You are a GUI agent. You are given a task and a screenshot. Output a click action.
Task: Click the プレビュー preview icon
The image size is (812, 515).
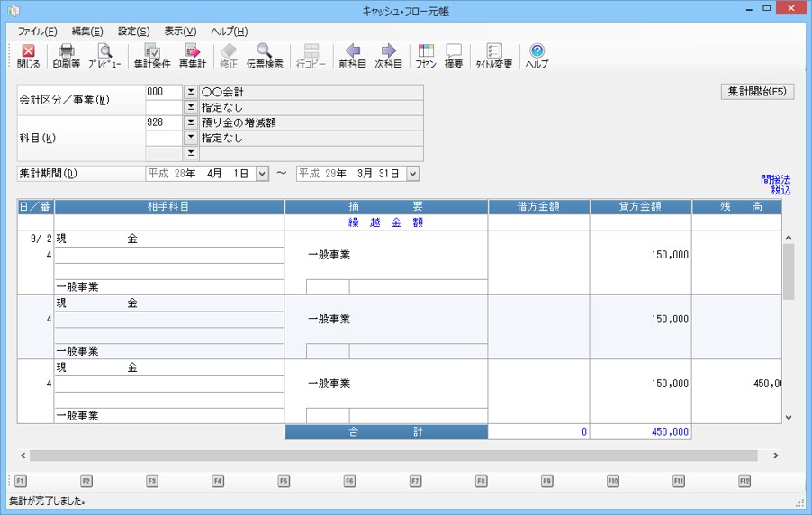point(104,56)
